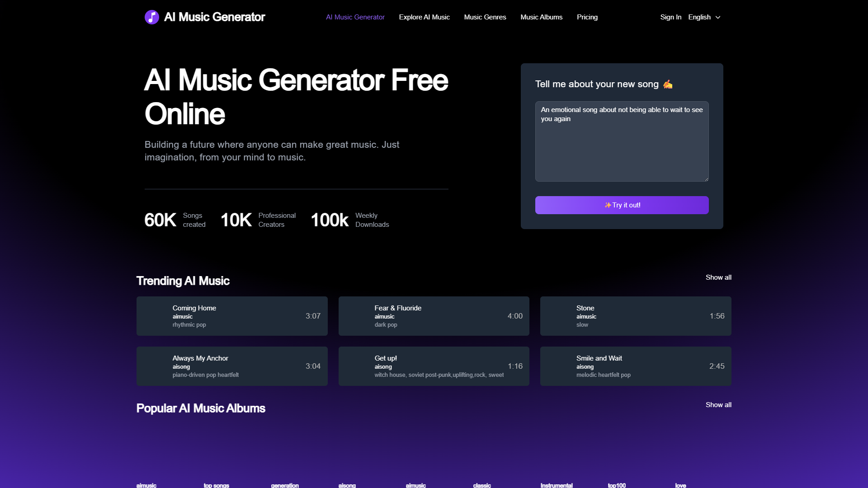
Task: Click the witch house, soviet post-punk tag
Action: (439, 375)
